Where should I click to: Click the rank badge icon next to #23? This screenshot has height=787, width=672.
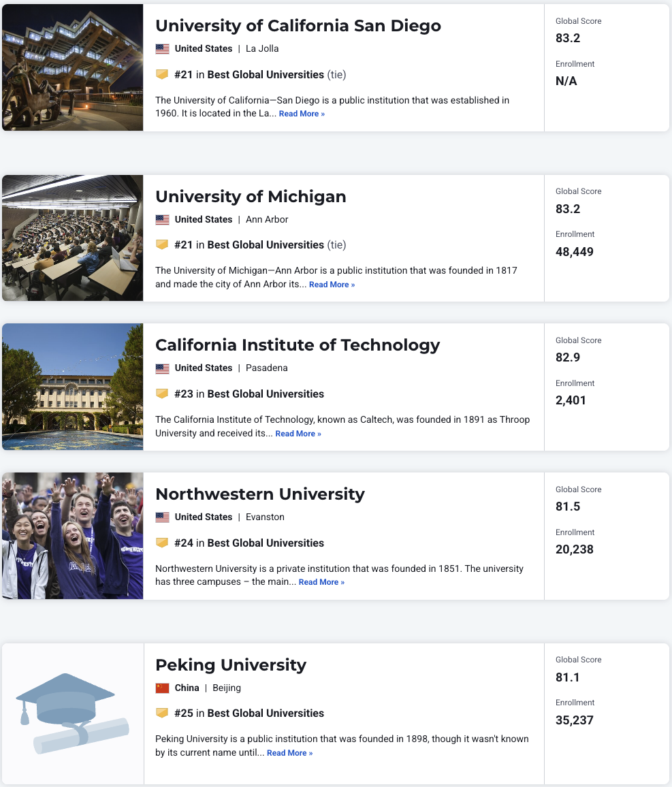(161, 394)
